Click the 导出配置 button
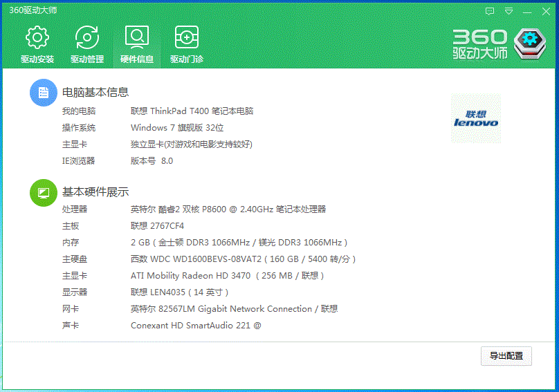The width and height of the screenshot is (559, 392). click(506, 356)
